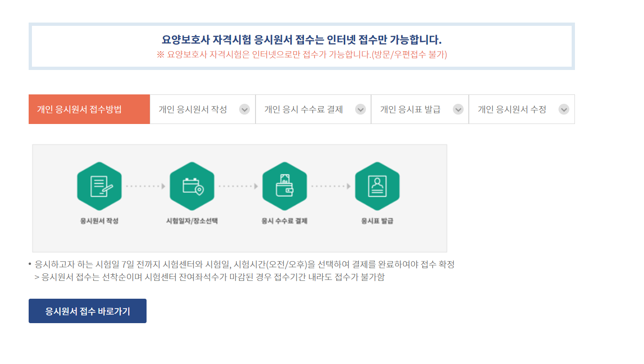Expand the 개인 응시원서 수정 chevron

click(x=564, y=109)
